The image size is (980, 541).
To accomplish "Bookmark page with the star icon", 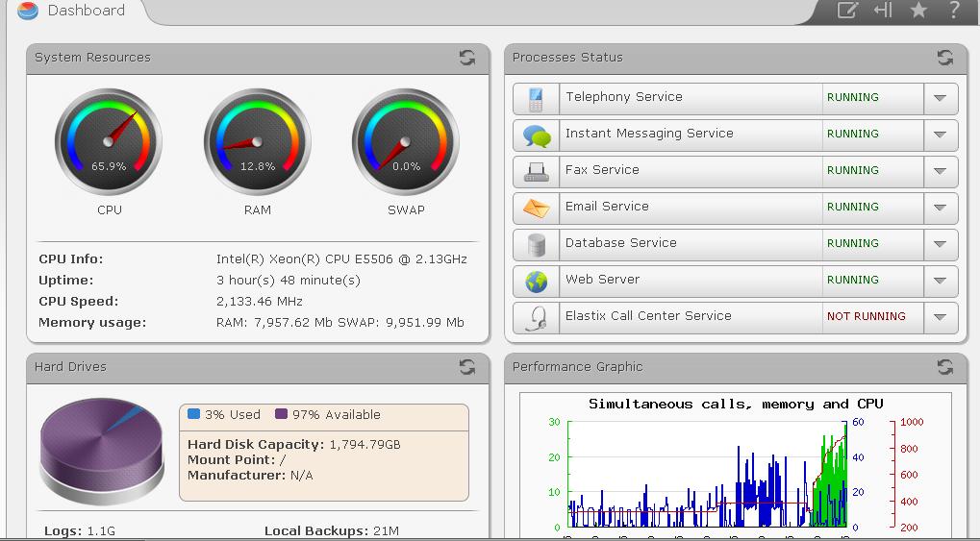I will coord(918,11).
